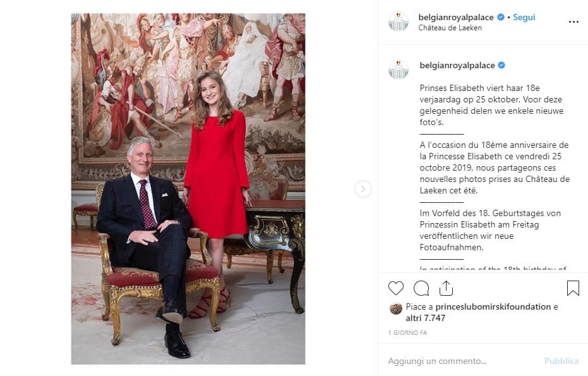Click the Pubblica button to post comment
The width and height of the screenshot is (588, 376).
[561, 361]
